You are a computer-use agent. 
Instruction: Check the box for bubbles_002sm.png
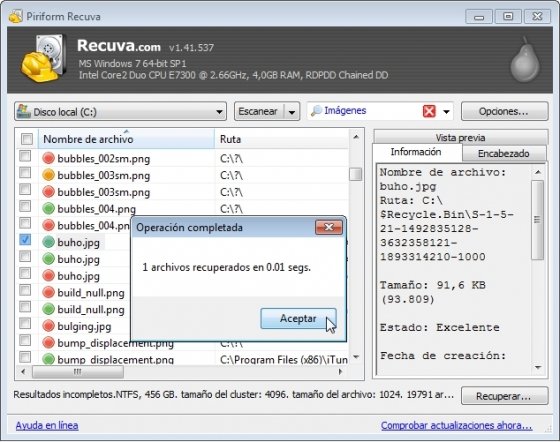pos(25,156)
